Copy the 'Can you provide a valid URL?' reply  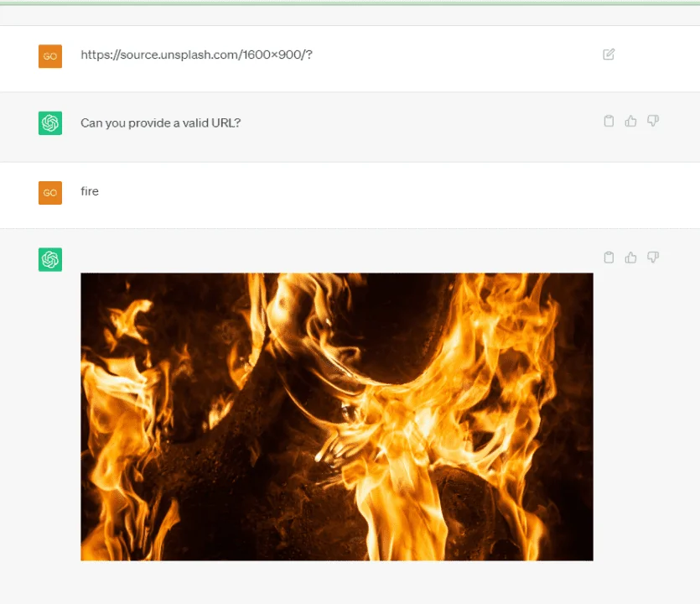[609, 121]
